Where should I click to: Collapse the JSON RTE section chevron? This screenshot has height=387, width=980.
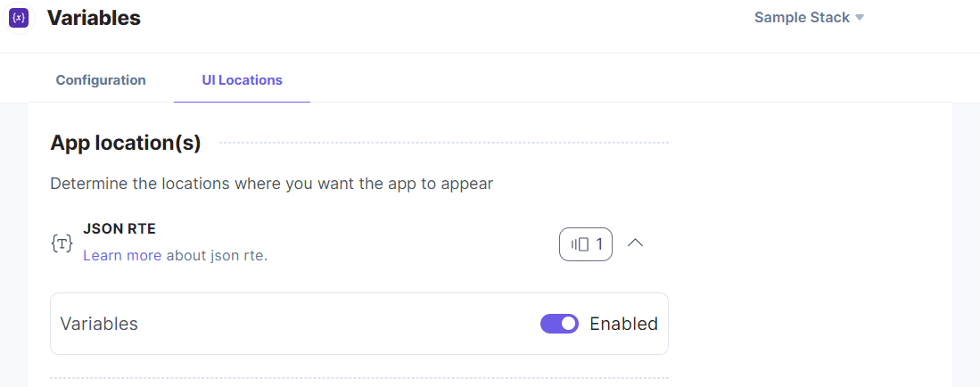tap(635, 243)
